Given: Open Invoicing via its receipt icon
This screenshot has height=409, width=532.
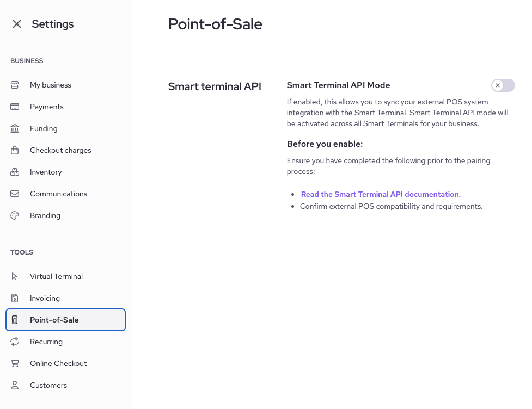Looking at the screenshot, I should coord(15,298).
